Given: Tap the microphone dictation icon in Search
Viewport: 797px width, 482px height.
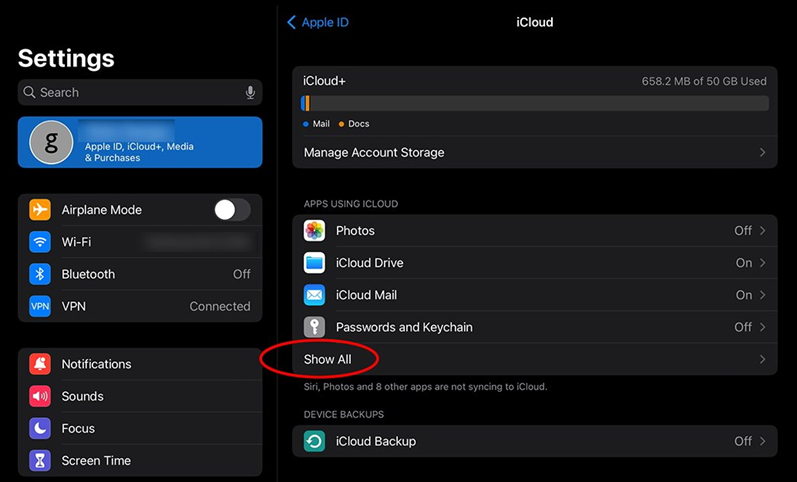Looking at the screenshot, I should (250, 92).
